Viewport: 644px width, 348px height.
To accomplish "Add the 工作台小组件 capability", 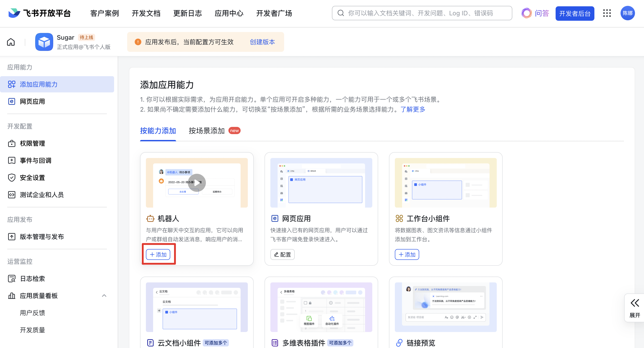I will (407, 254).
